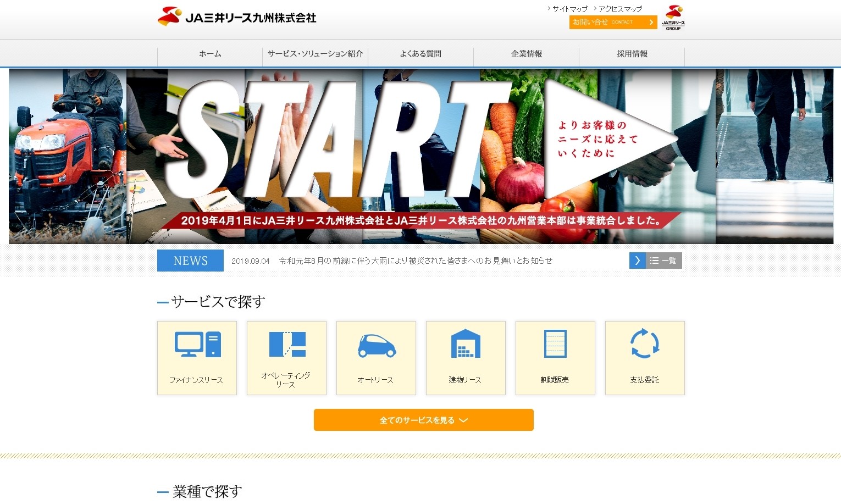841x504 pixels.
Task: Click the finance lease computer icon
Action: [x=197, y=345]
